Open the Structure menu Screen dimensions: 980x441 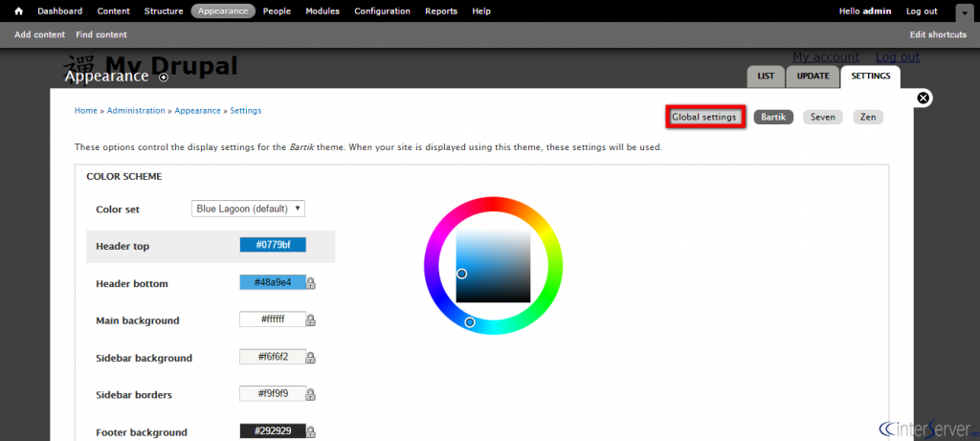point(164,11)
